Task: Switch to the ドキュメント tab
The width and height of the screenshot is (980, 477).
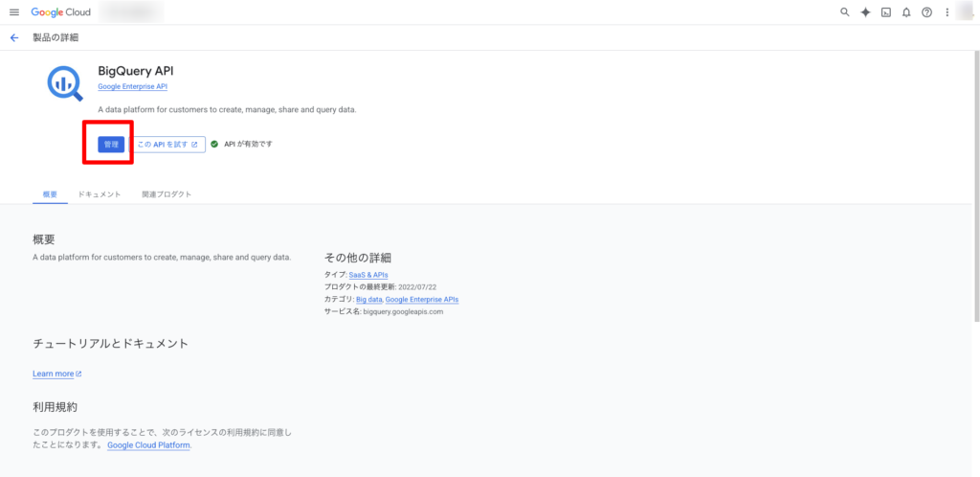Action: coord(100,194)
